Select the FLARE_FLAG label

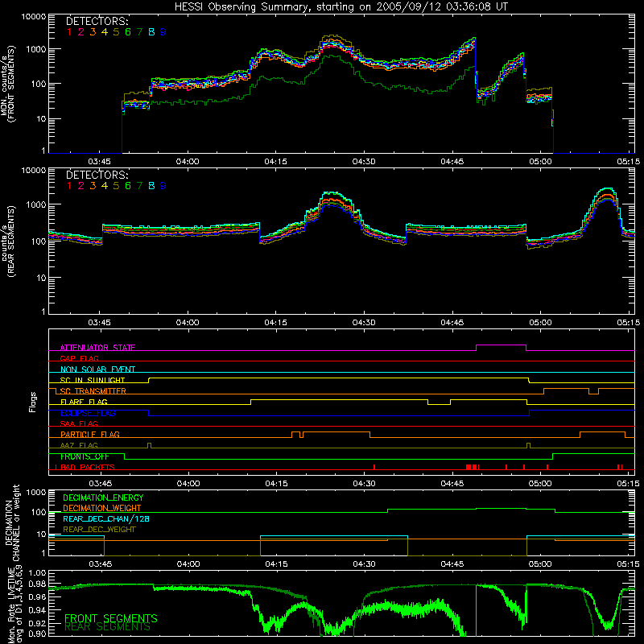coord(84,402)
